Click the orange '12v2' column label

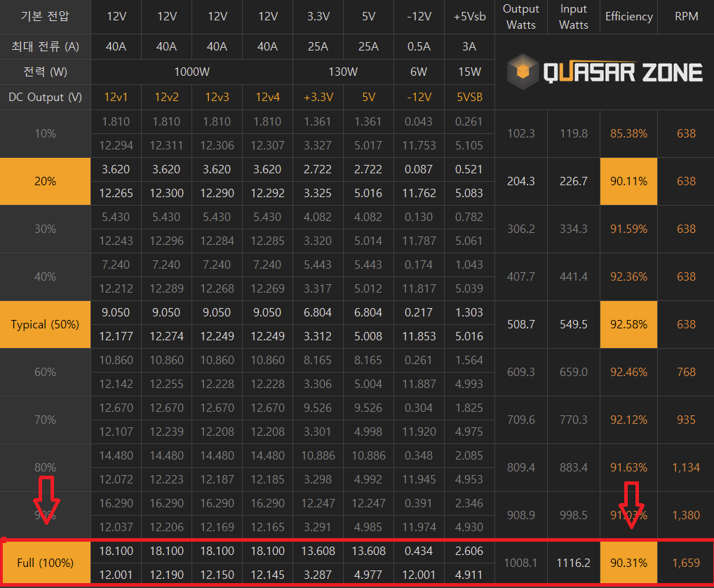click(x=167, y=97)
